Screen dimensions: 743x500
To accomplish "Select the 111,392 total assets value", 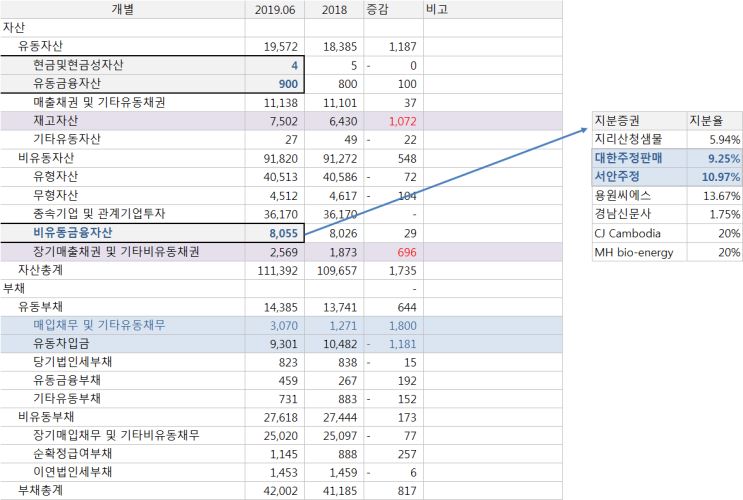I will point(278,271).
